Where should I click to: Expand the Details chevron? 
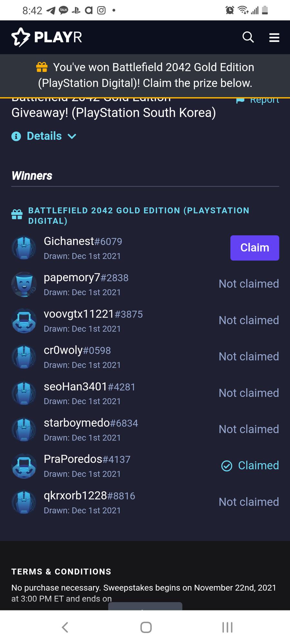point(72,136)
